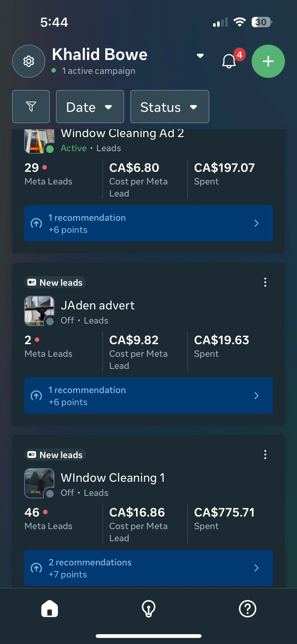Tap the New leads tag on JAden advert
Screen dimensions: 297x644
pos(55,282)
